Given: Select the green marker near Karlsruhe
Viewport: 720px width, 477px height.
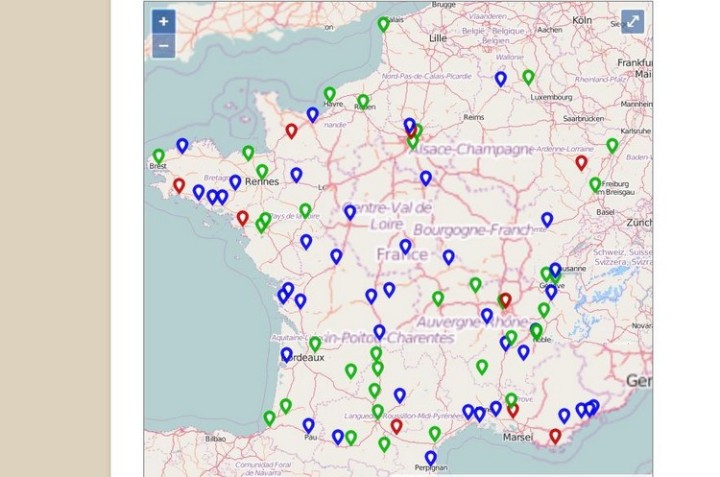Looking at the screenshot, I should pyautogui.click(x=612, y=145).
